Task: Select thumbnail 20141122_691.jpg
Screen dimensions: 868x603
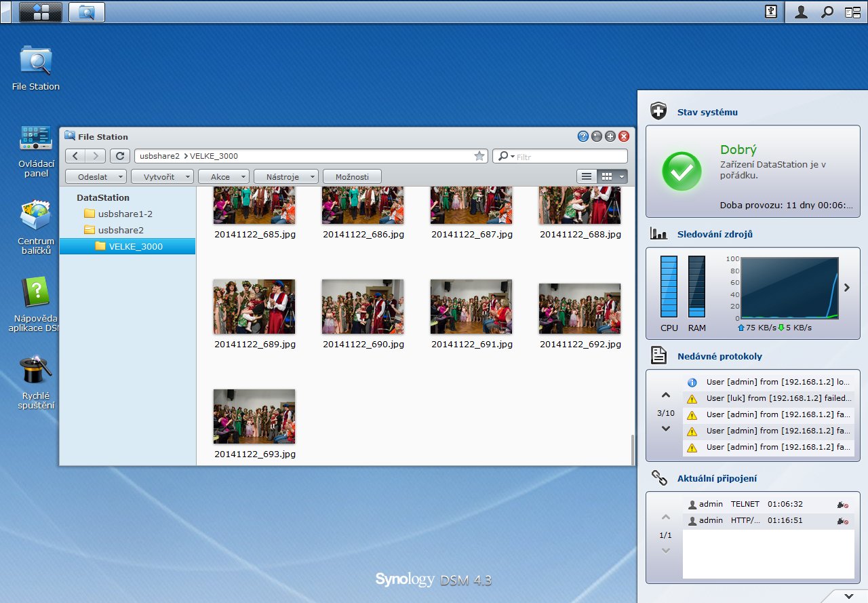Action: [x=471, y=307]
